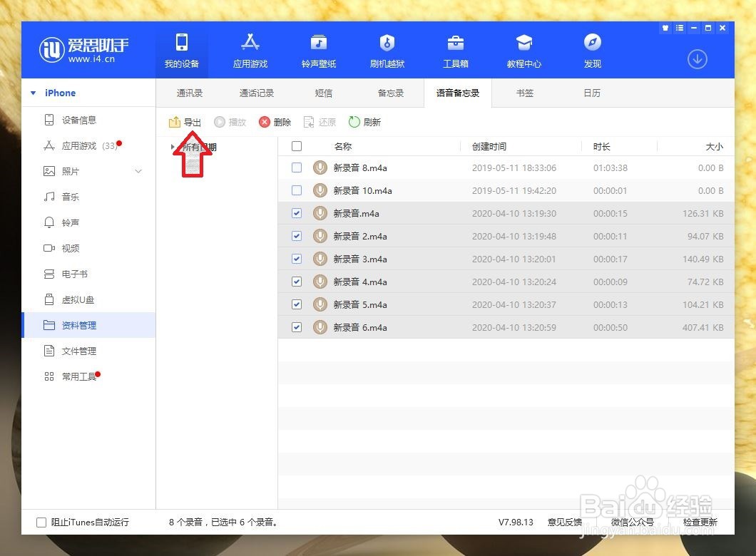
Task: Enable 阻止iTunes自动运行 at bottom left
Action: tap(41, 522)
